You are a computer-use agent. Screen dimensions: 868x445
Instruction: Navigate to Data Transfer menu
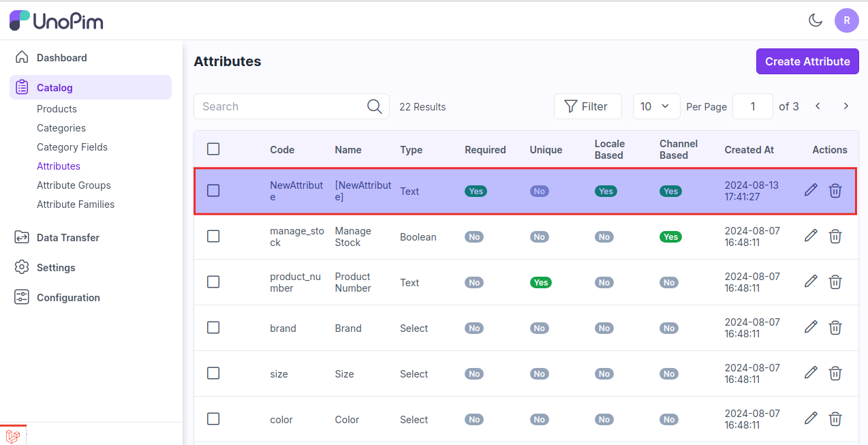[x=68, y=238]
